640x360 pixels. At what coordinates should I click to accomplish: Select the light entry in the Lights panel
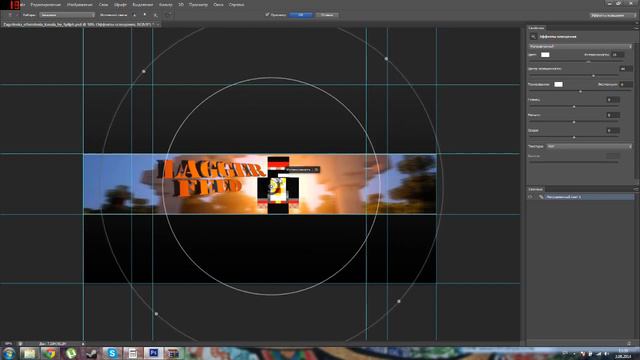[589, 197]
